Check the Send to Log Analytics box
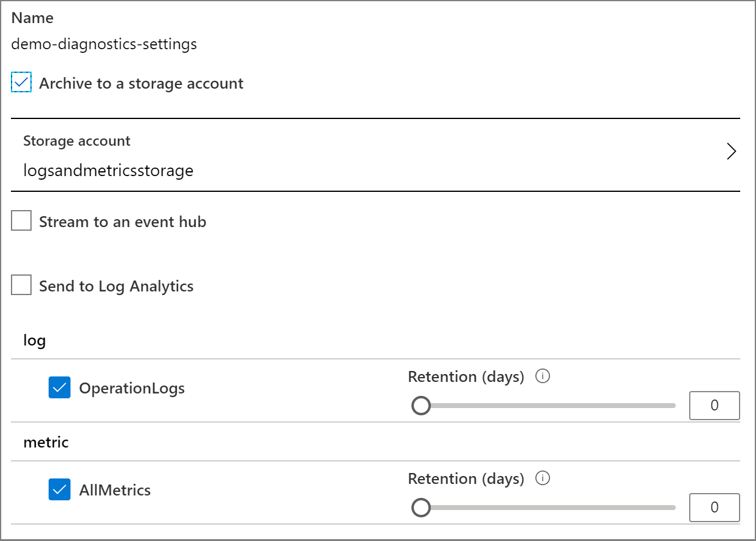The height and width of the screenshot is (541, 756). [21, 285]
